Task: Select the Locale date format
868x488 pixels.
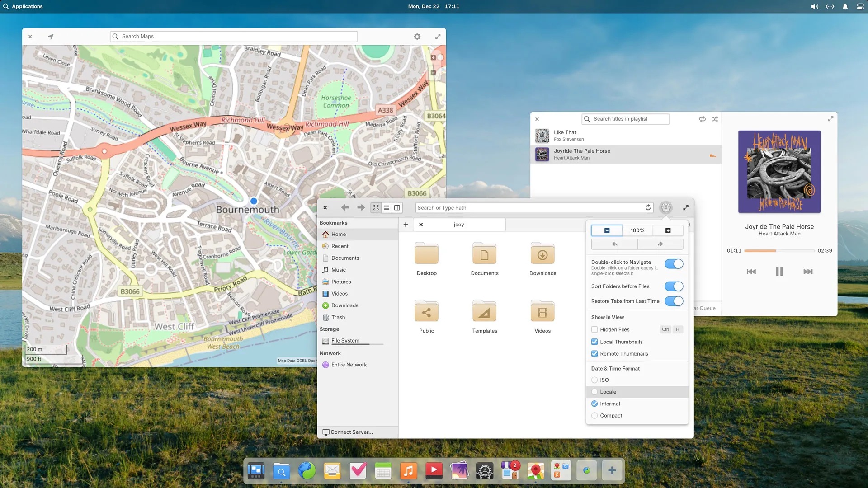Action: 594,392
